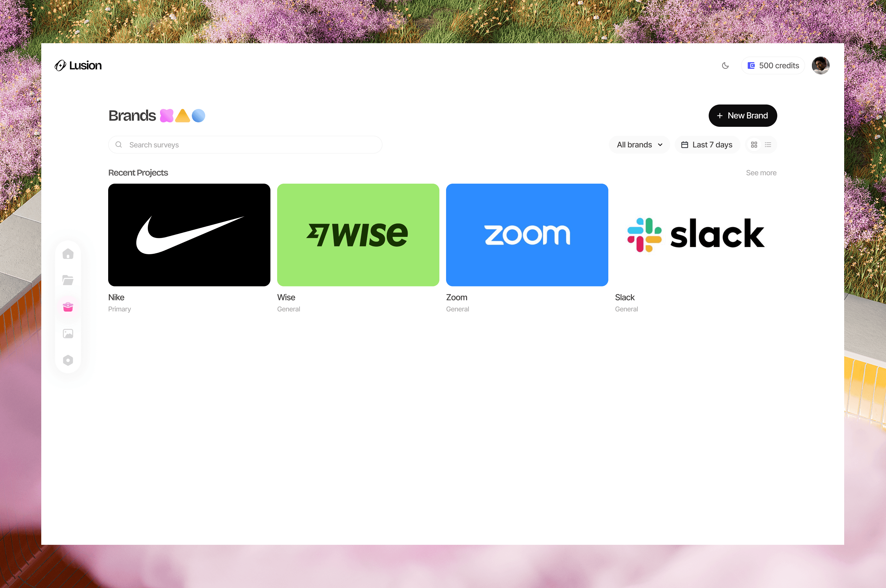Click the chevron beside All brands
This screenshot has width=886, height=588.
(x=660, y=145)
